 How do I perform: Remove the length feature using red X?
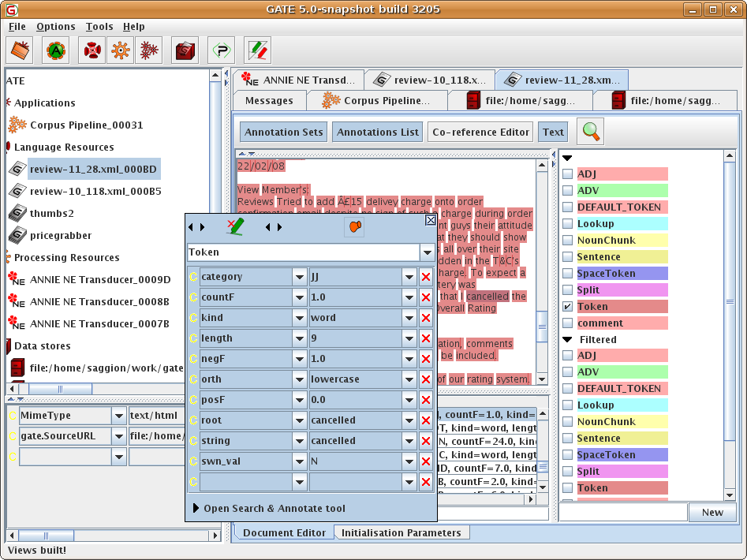point(426,338)
